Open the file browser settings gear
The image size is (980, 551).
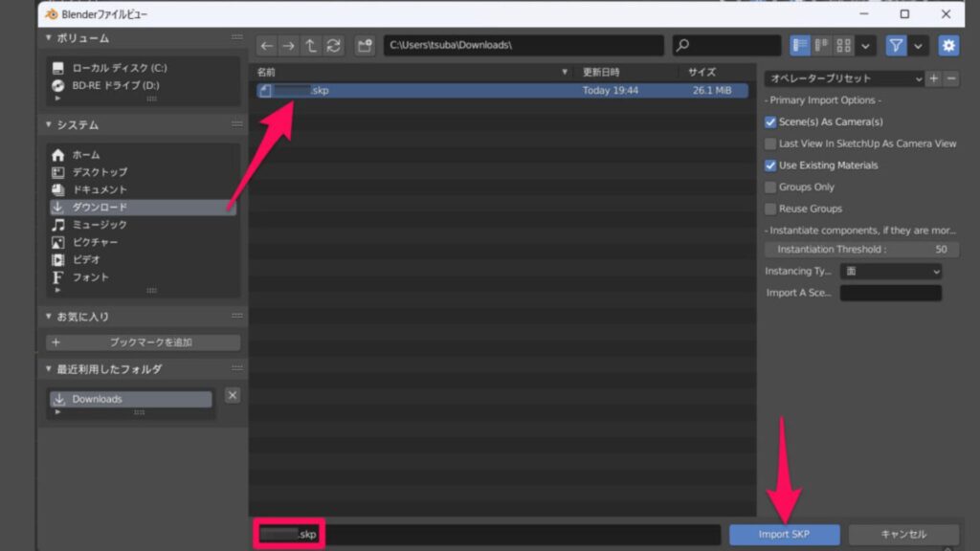pos(947,45)
